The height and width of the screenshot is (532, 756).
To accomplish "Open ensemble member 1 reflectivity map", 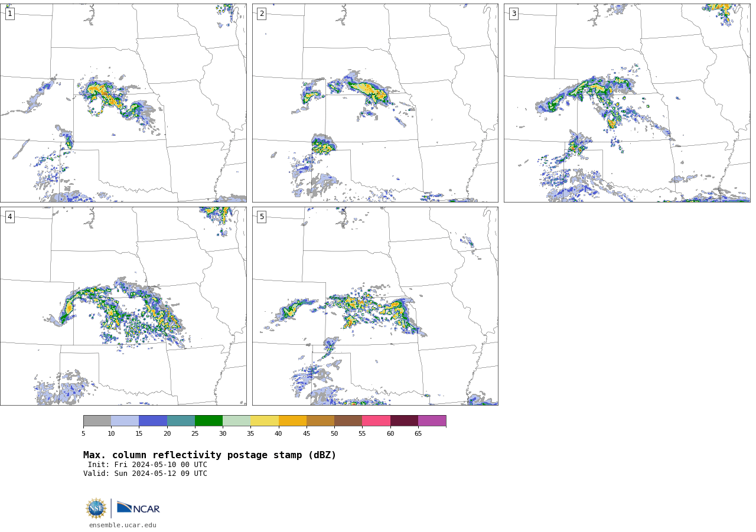I will click(123, 103).
